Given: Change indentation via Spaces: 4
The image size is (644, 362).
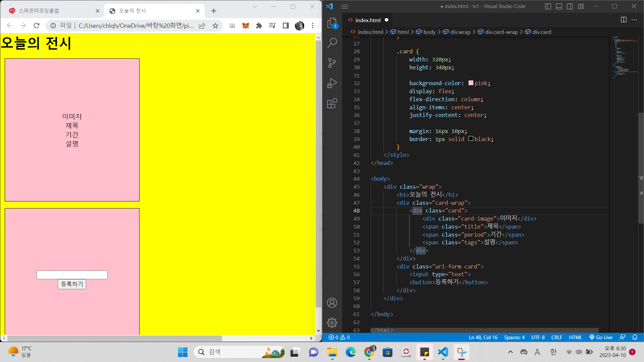Looking at the screenshot, I should coord(514,338).
